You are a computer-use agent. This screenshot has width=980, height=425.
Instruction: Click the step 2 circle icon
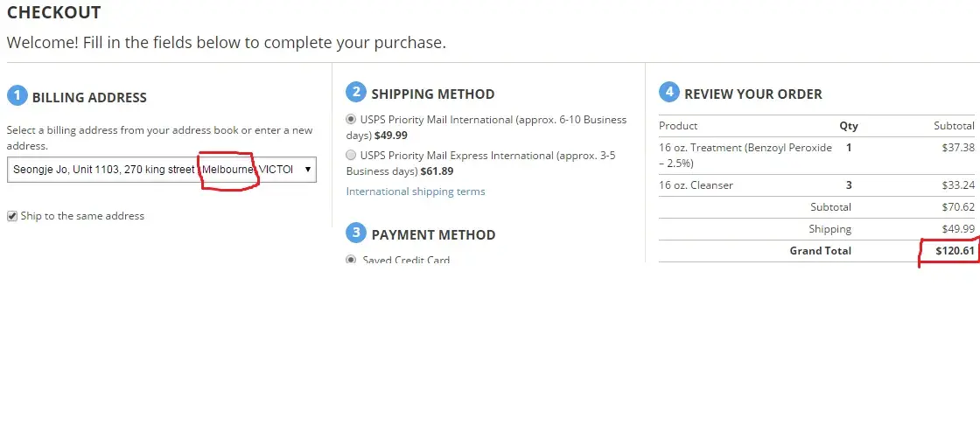click(x=355, y=93)
